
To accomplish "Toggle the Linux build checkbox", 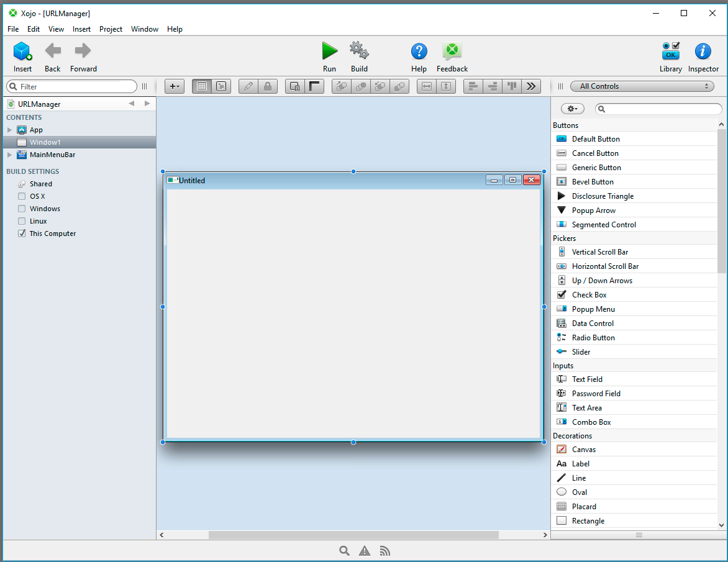I will click(x=22, y=221).
